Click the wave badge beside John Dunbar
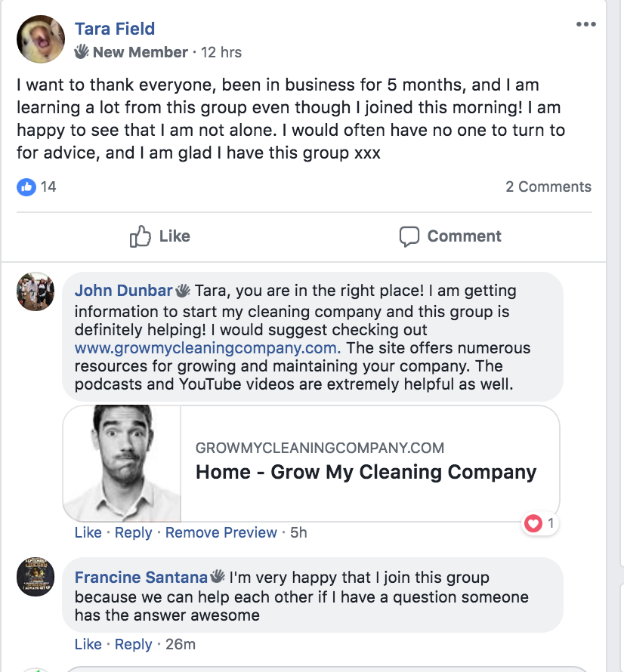Image resolution: width=624 pixels, height=672 pixels. click(x=184, y=291)
